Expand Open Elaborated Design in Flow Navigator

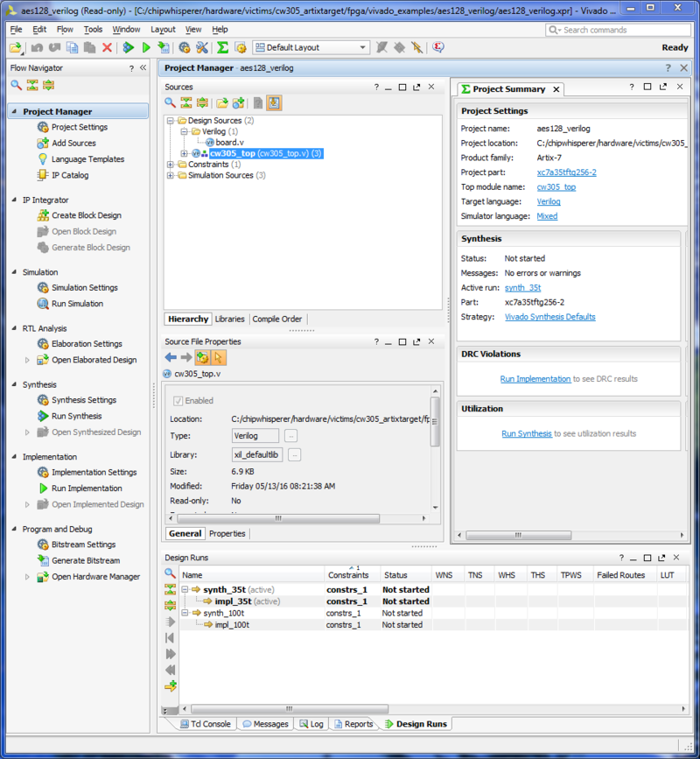(27, 360)
